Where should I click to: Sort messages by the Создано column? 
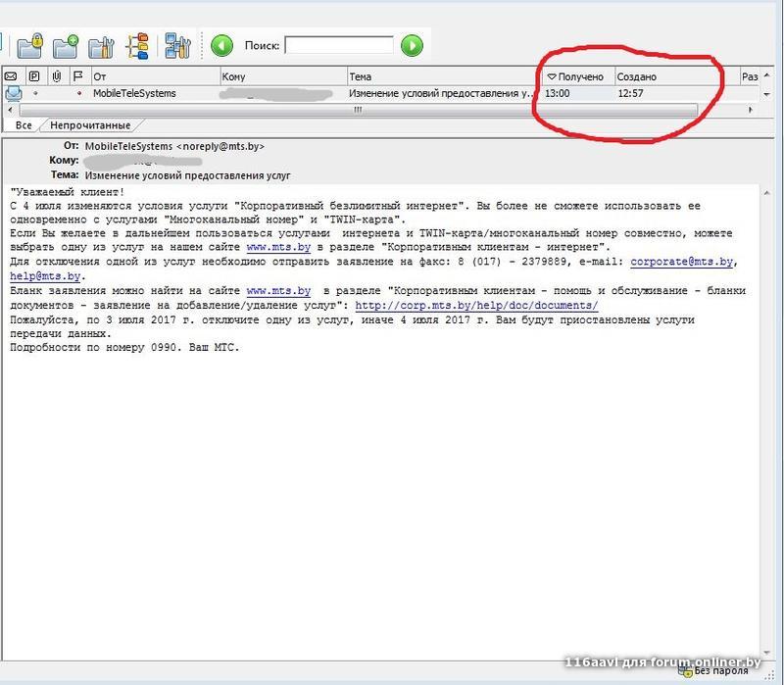pyautogui.click(x=677, y=76)
